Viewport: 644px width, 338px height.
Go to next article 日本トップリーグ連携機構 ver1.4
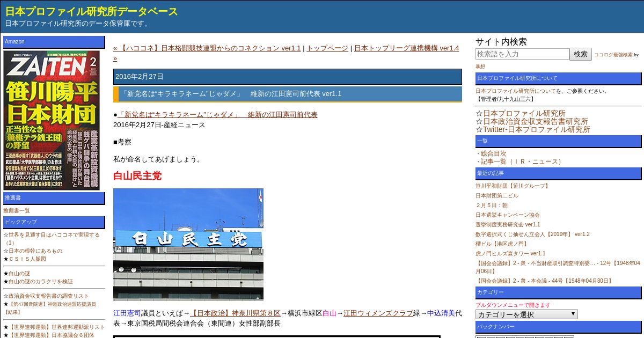[406, 48]
